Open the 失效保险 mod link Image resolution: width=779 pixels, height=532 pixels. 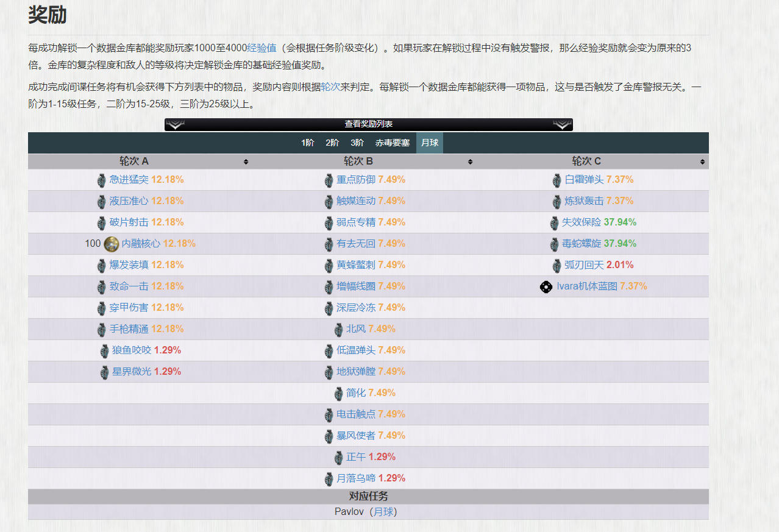pos(582,222)
